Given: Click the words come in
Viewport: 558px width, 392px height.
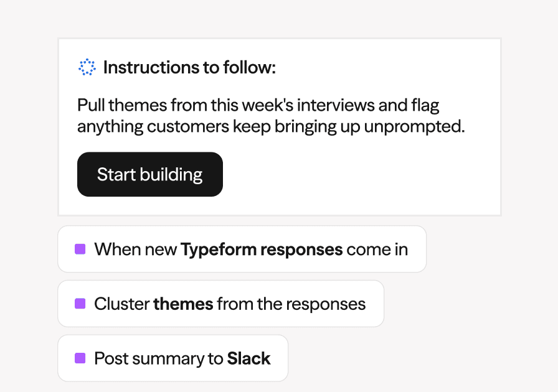Looking at the screenshot, I should point(377,250).
